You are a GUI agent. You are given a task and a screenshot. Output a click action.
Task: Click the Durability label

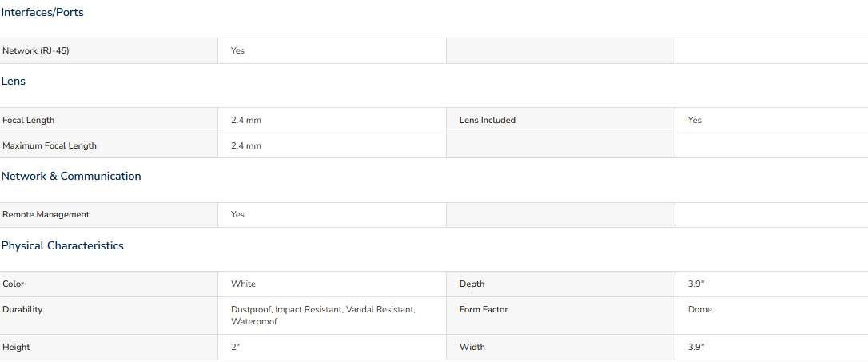[22, 310]
